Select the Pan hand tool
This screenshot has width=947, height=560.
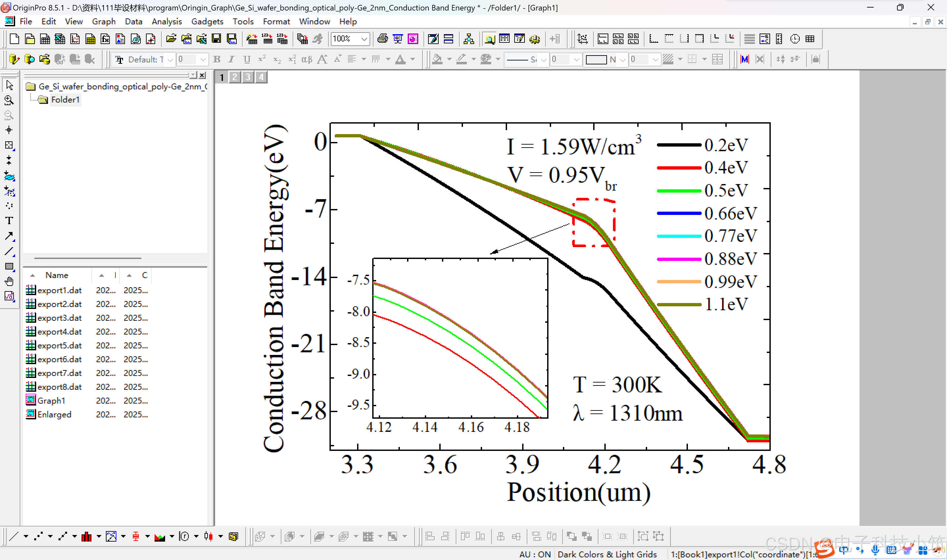(9, 282)
